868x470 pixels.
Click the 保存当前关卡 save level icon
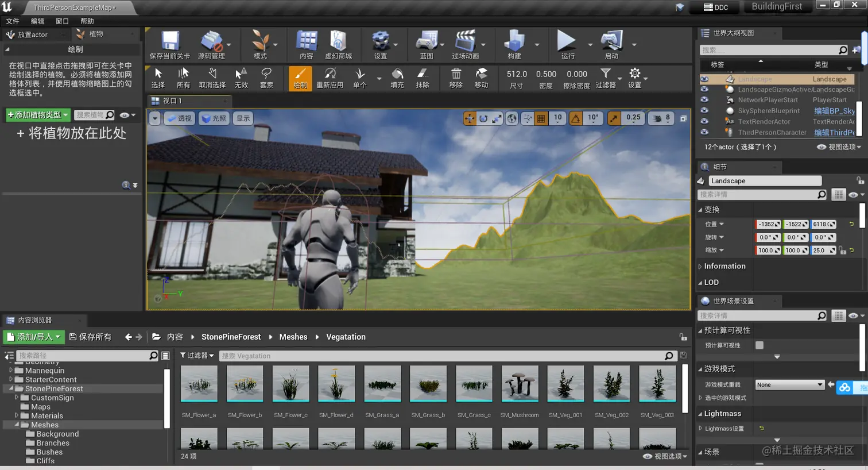pos(169,43)
